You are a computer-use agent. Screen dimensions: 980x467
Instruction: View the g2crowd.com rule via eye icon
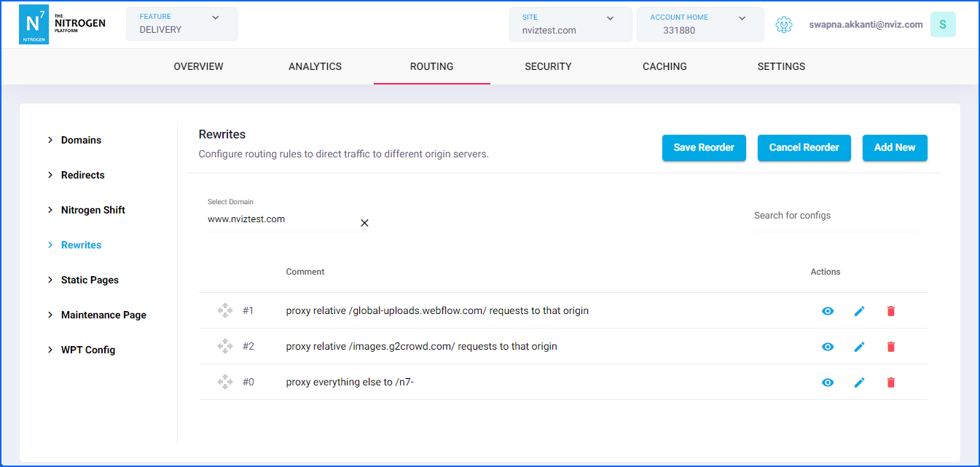point(828,347)
